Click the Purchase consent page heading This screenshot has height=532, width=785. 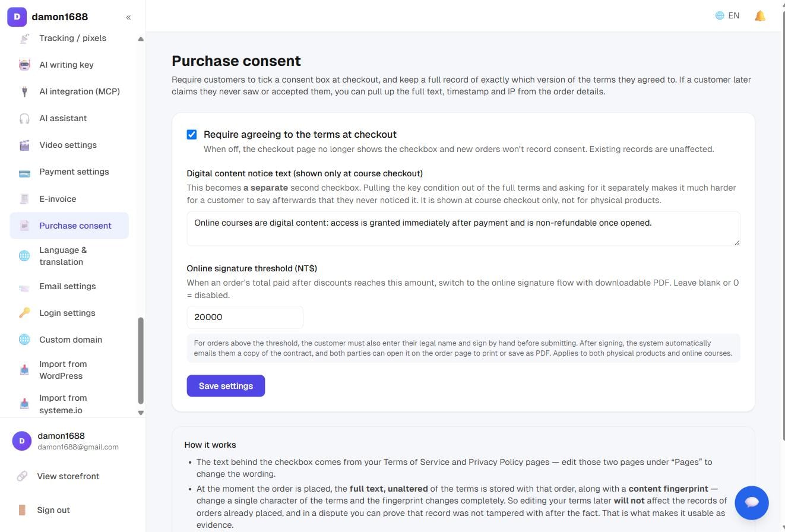coord(236,61)
